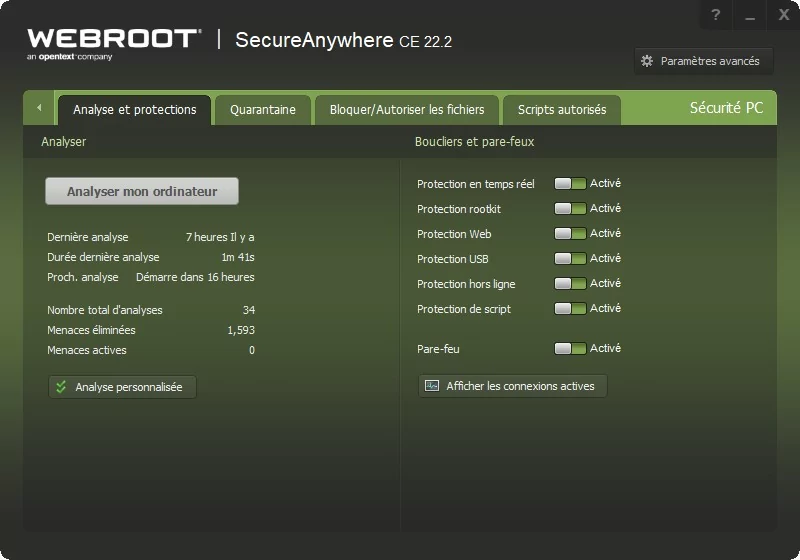Toggle Protection rootkit switch
Viewport: 800px width, 560px height.
[x=570, y=209]
